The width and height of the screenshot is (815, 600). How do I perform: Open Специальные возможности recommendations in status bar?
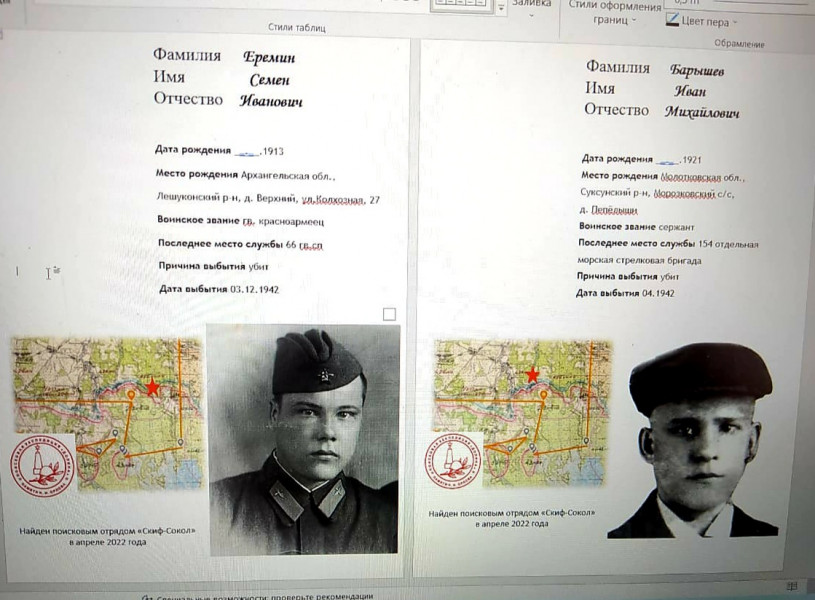[x=265, y=596]
